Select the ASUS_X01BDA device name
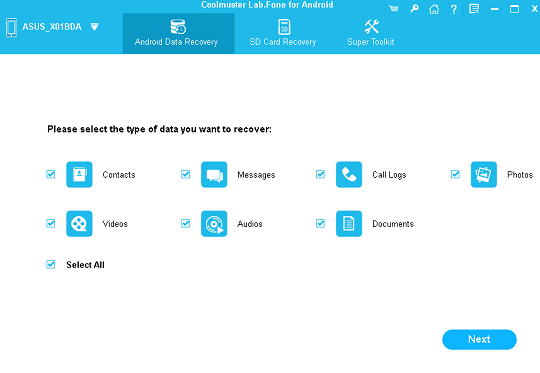This screenshot has height=373, width=540. click(x=52, y=27)
